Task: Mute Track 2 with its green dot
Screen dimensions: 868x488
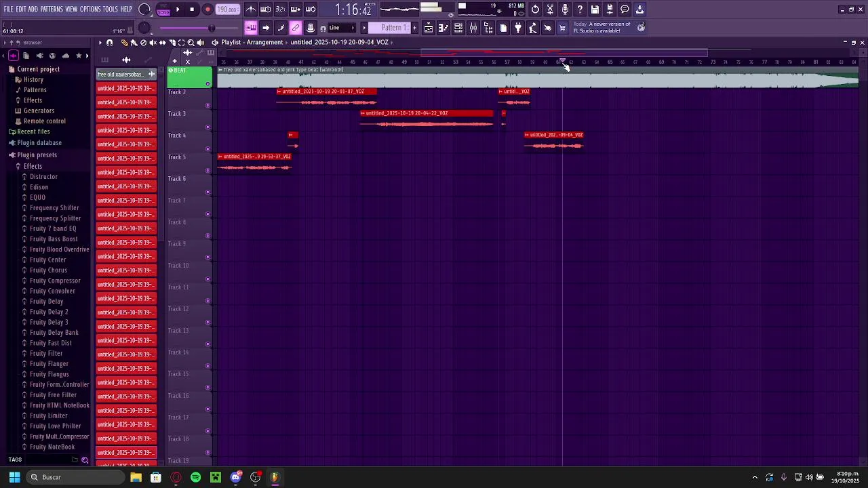Action: [208, 105]
